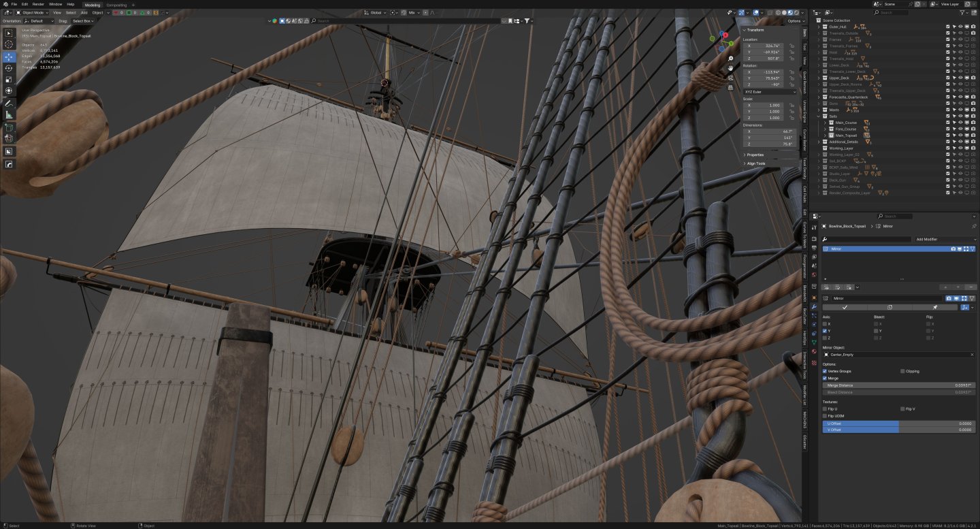Enable Flip V texture checkbox
980x529 pixels.
pos(902,408)
